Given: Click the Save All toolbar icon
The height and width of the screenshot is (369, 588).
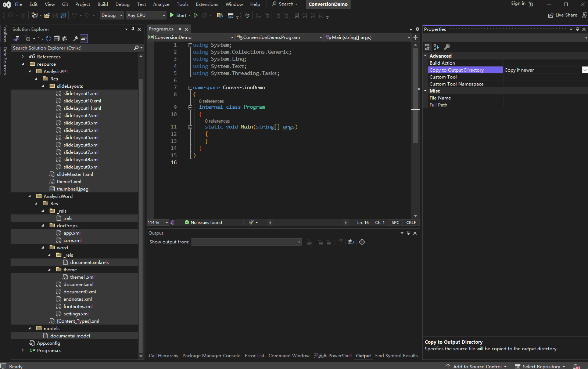Looking at the screenshot, I should (63, 15).
